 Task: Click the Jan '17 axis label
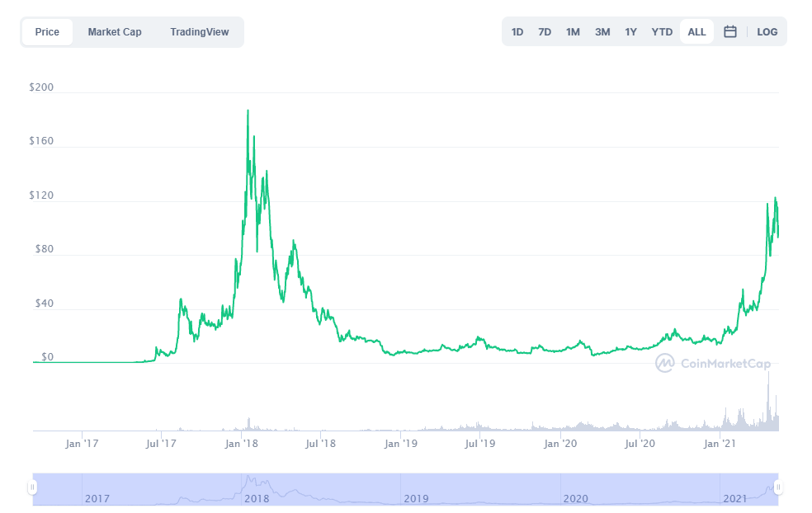[x=82, y=444]
